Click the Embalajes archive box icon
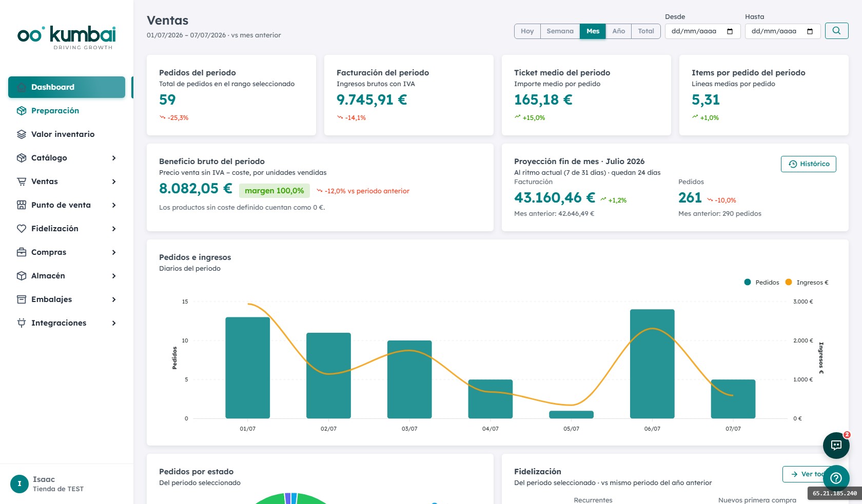 point(22,299)
